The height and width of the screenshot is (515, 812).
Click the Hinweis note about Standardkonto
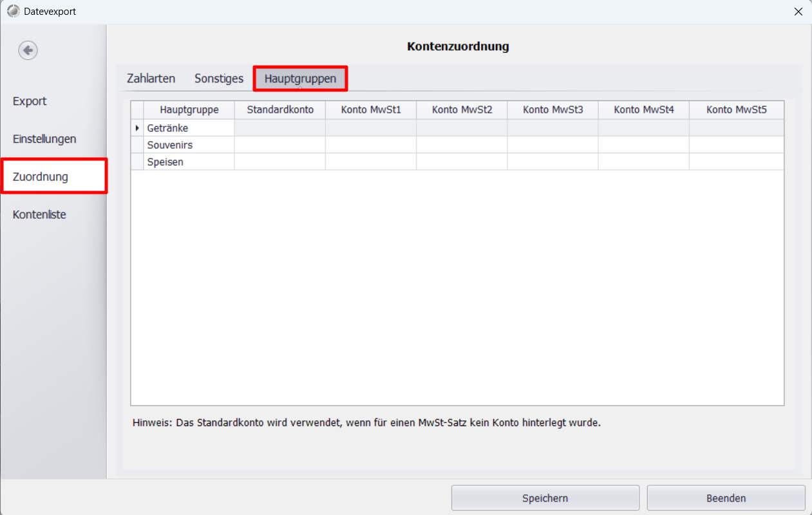point(366,423)
